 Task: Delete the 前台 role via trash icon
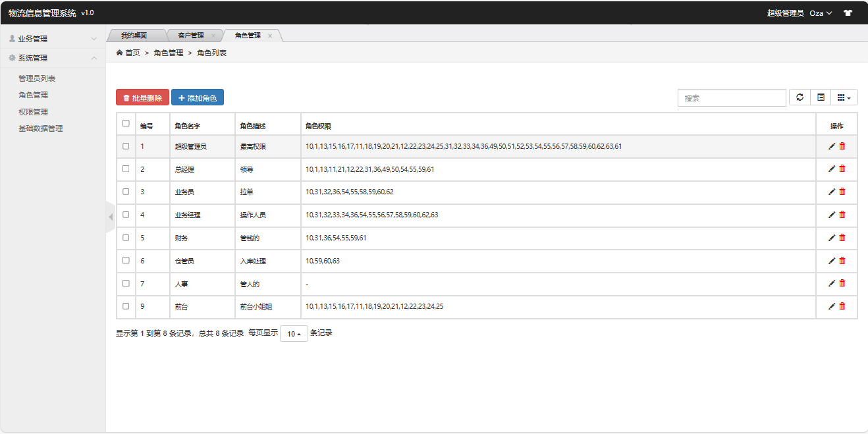pos(842,306)
